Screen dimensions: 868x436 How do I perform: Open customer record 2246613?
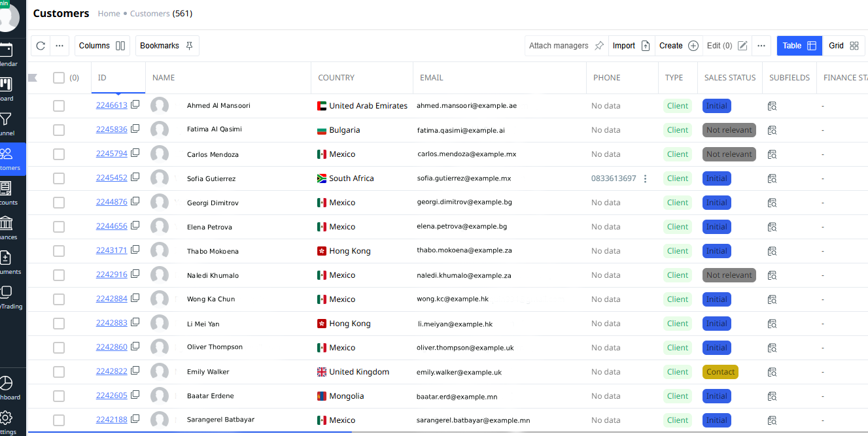pos(111,105)
